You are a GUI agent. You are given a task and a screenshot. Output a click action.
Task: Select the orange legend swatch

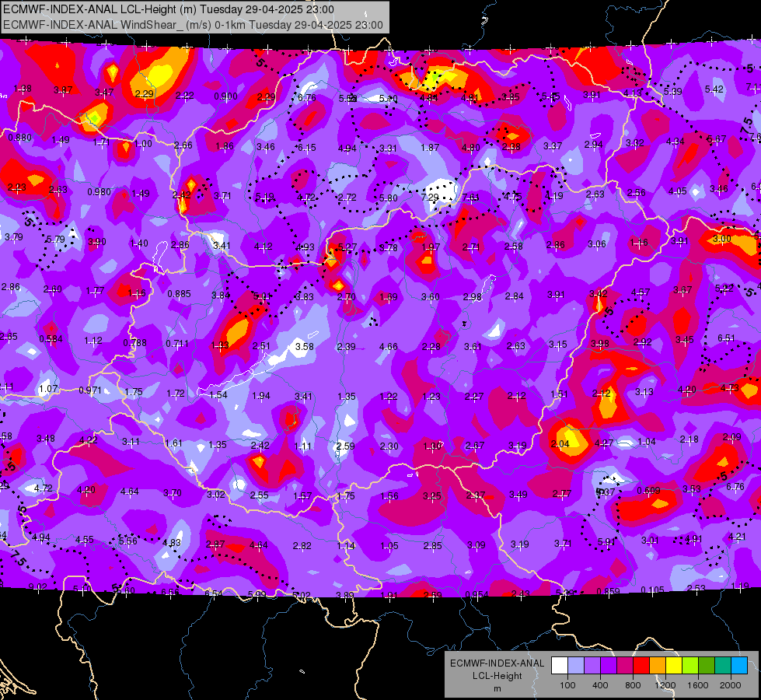pyautogui.click(x=658, y=666)
